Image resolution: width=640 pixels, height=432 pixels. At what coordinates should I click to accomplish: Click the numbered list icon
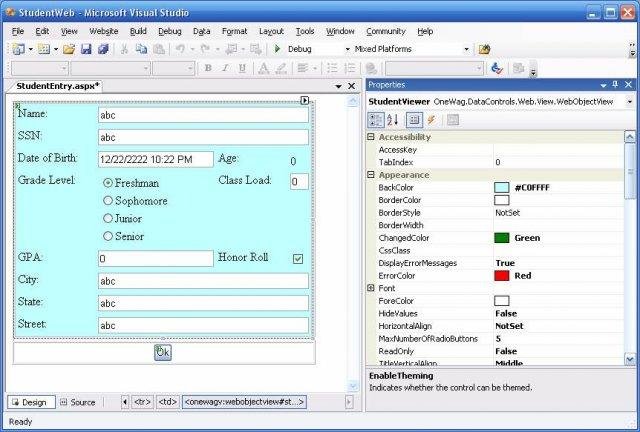click(x=350, y=68)
